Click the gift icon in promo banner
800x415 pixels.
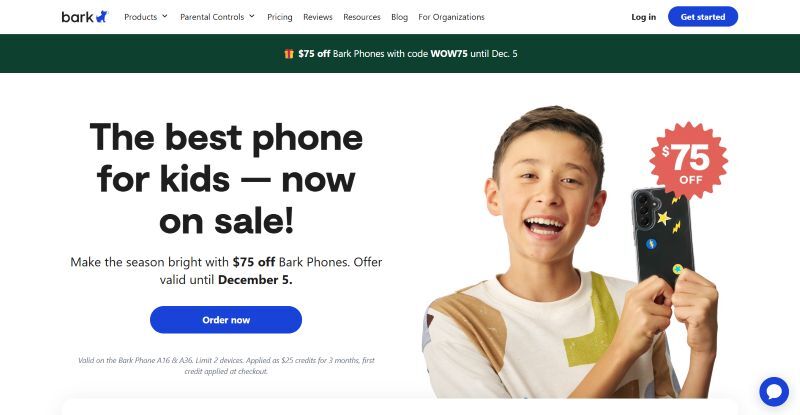pyautogui.click(x=289, y=54)
